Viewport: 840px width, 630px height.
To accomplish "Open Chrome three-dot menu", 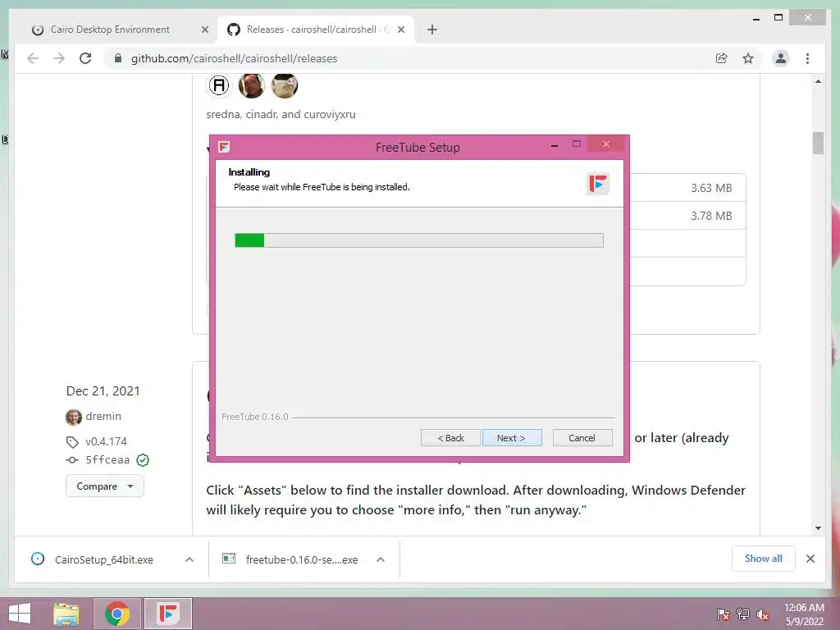I will coord(807,58).
